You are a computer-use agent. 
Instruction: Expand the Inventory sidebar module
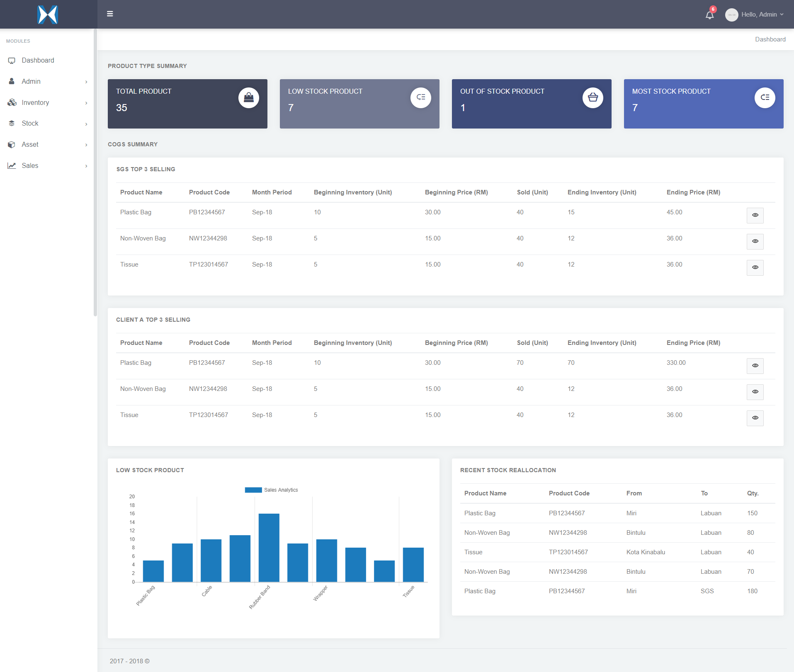48,103
